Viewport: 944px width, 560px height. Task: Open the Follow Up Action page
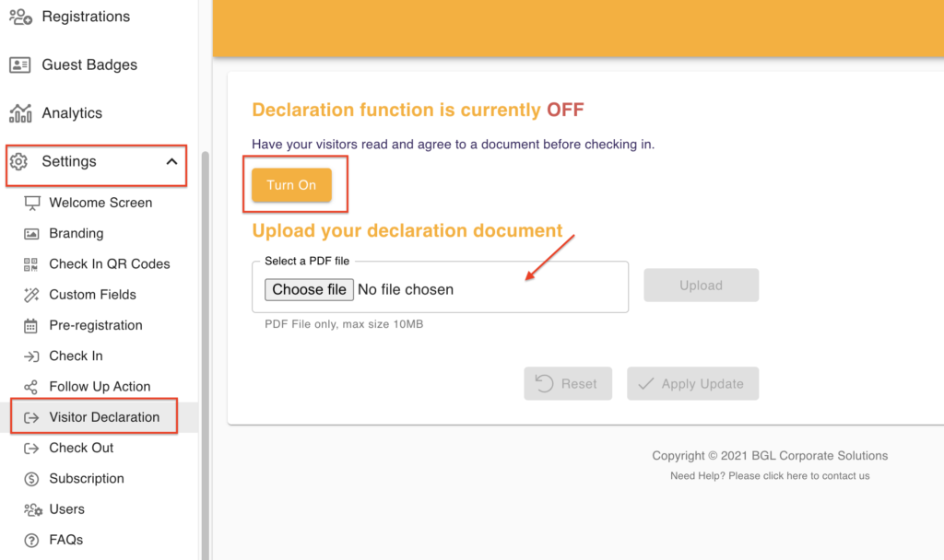[x=100, y=387]
